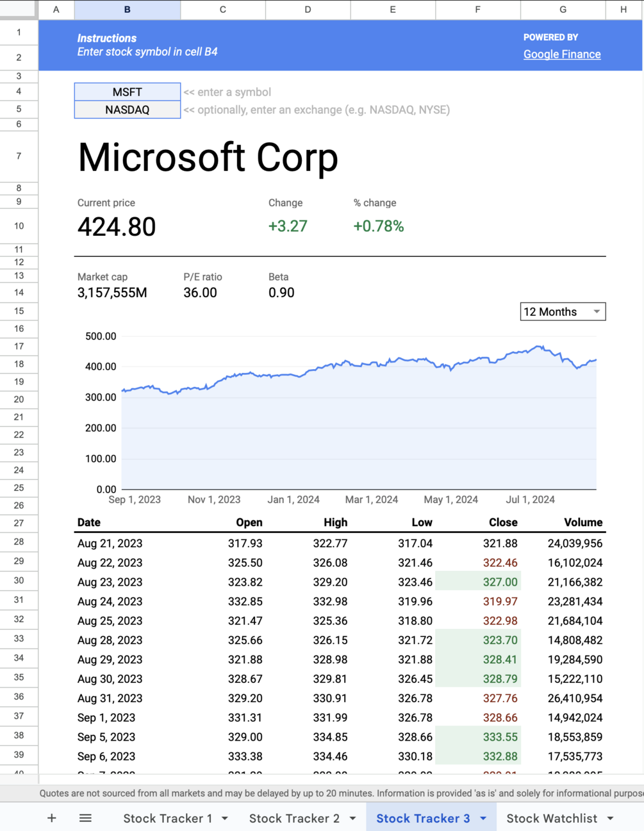The height and width of the screenshot is (831, 644).
Task: Open the Google Finance link
Action: click(x=562, y=54)
